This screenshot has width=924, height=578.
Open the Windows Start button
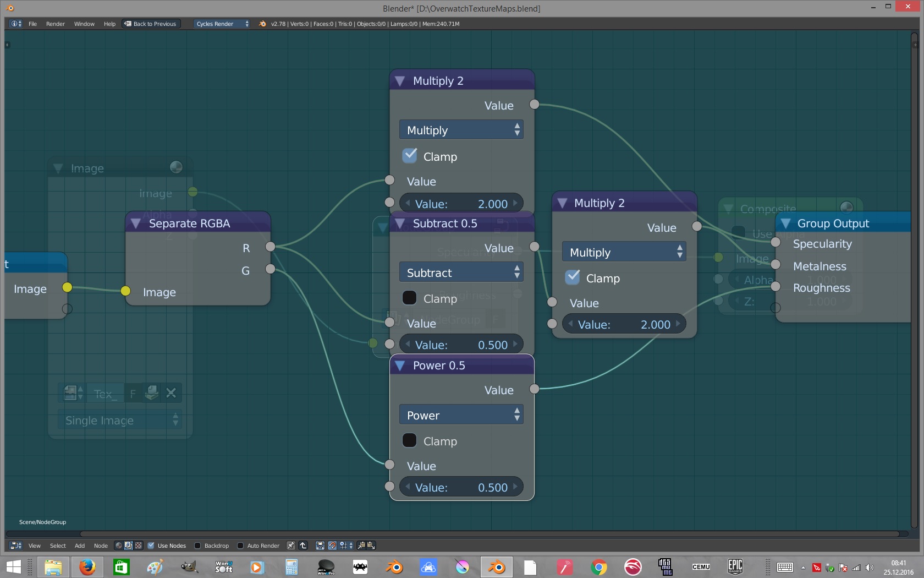[x=13, y=566]
